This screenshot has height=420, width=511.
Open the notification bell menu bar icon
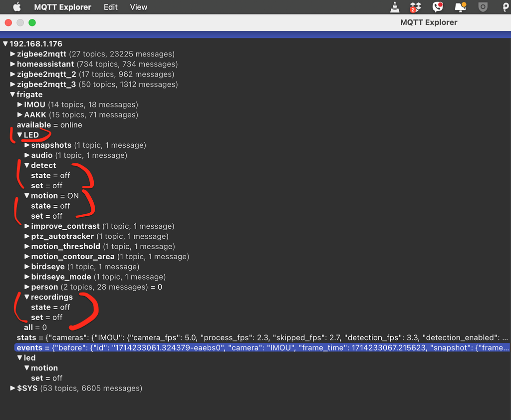pyautogui.click(x=461, y=7)
